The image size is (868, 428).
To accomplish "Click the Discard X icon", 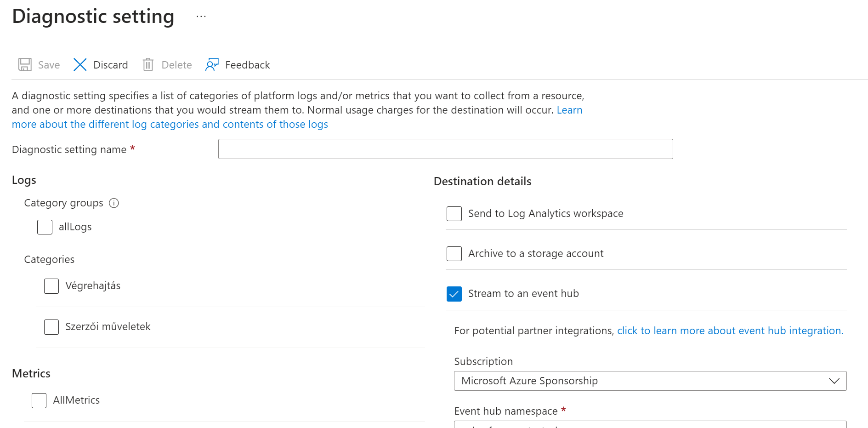I will (80, 64).
